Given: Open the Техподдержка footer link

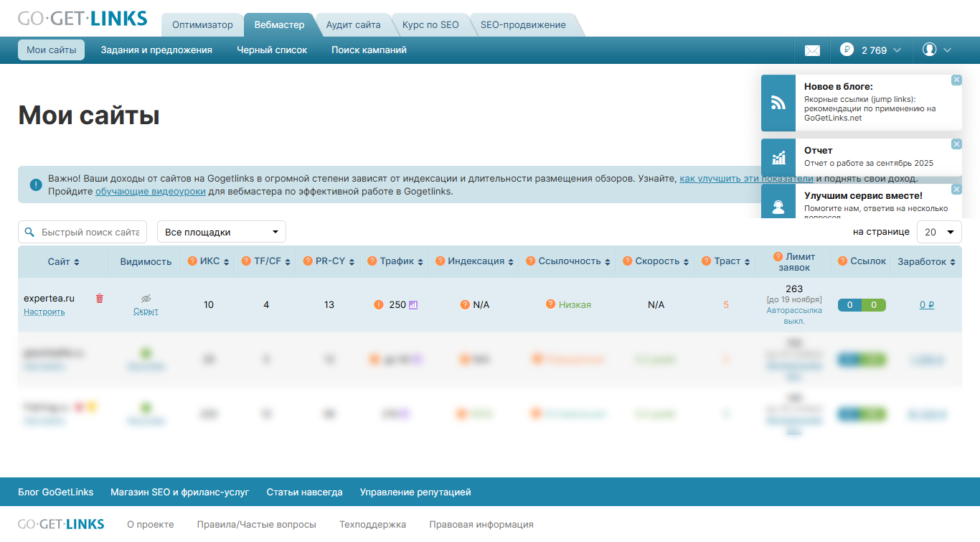Looking at the screenshot, I should click(x=373, y=525).
